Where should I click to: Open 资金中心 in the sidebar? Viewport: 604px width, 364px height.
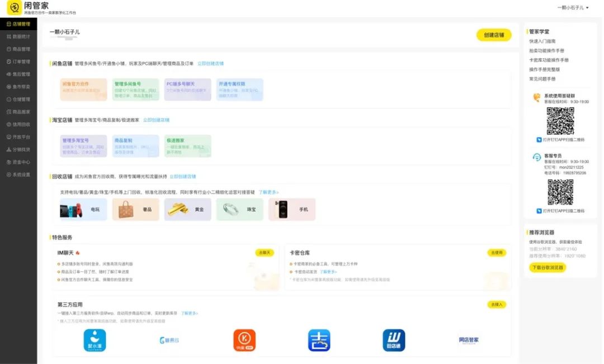[x=18, y=162]
